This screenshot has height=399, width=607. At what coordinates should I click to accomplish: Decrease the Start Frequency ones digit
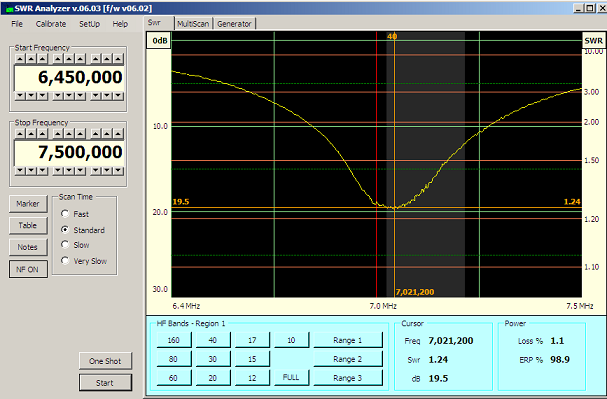click(x=118, y=95)
